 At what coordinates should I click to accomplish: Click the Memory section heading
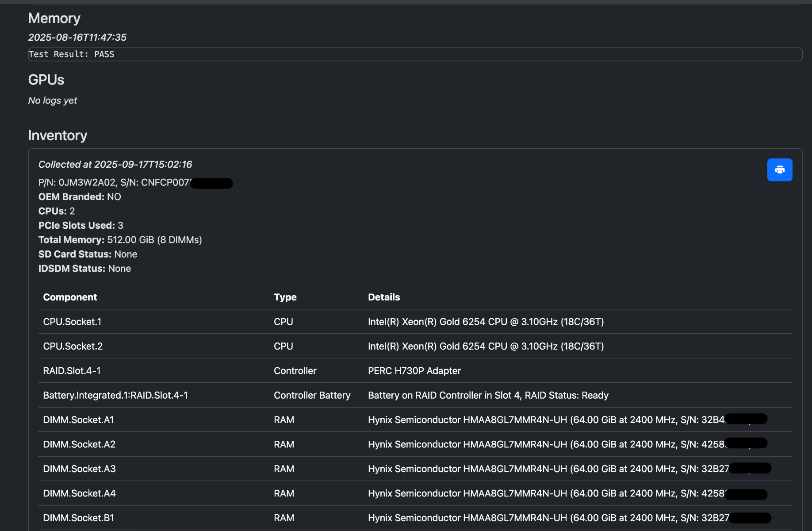coord(54,18)
